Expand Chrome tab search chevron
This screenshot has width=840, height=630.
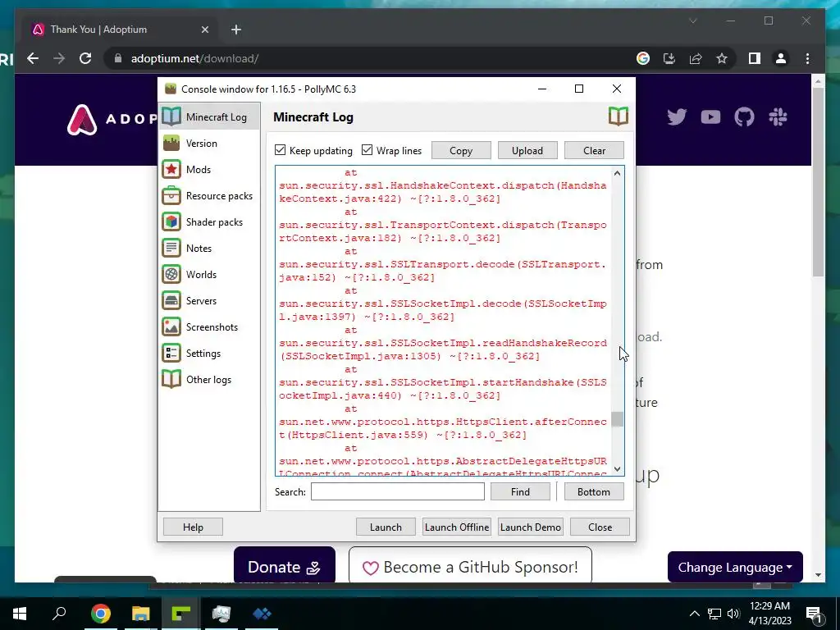point(692,21)
